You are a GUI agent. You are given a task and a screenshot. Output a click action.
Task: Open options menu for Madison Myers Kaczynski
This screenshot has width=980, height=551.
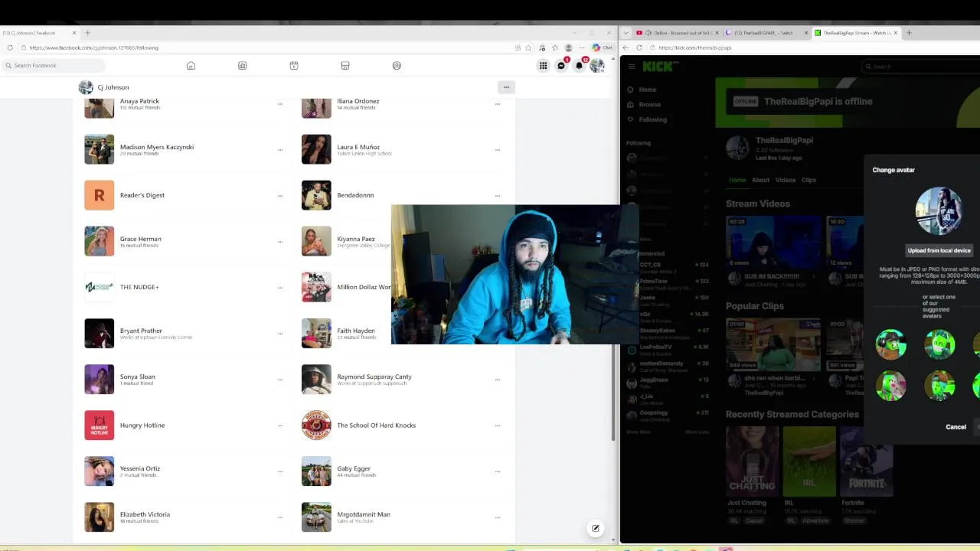click(280, 150)
